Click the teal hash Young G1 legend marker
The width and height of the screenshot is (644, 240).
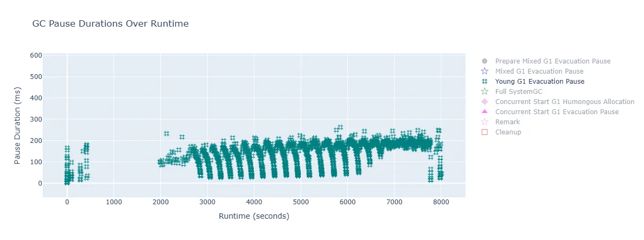[x=485, y=82]
